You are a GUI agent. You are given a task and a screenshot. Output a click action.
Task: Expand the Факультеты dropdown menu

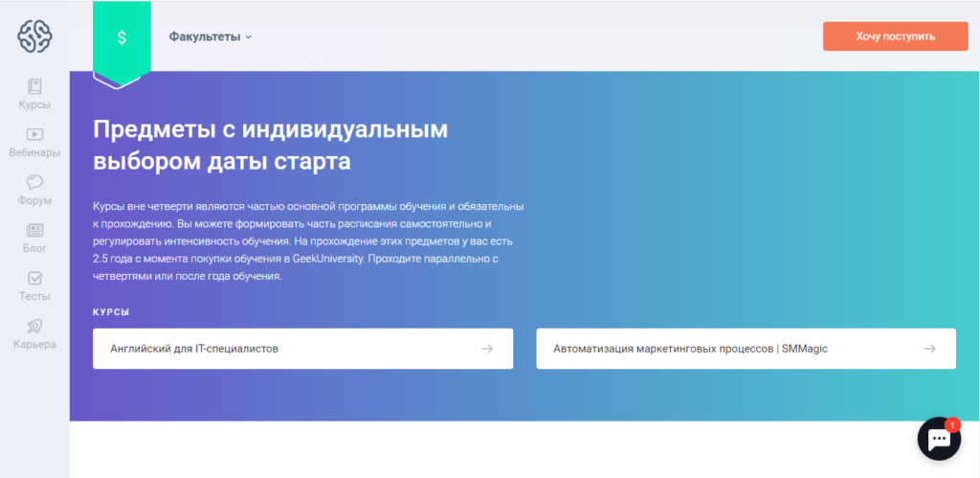[205, 36]
